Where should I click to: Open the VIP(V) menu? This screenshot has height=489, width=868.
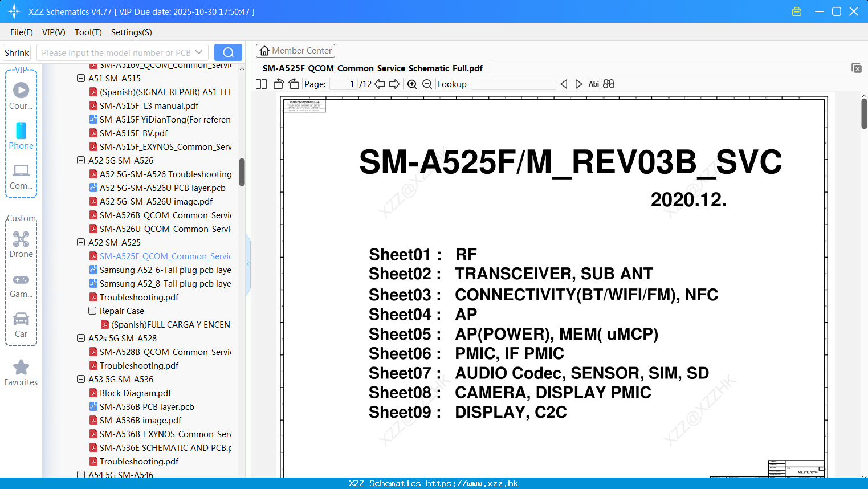[x=54, y=32]
